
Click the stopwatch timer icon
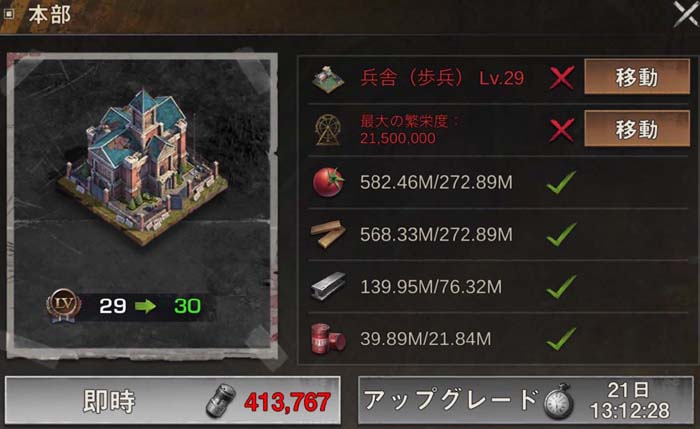click(x=558, y=401)
